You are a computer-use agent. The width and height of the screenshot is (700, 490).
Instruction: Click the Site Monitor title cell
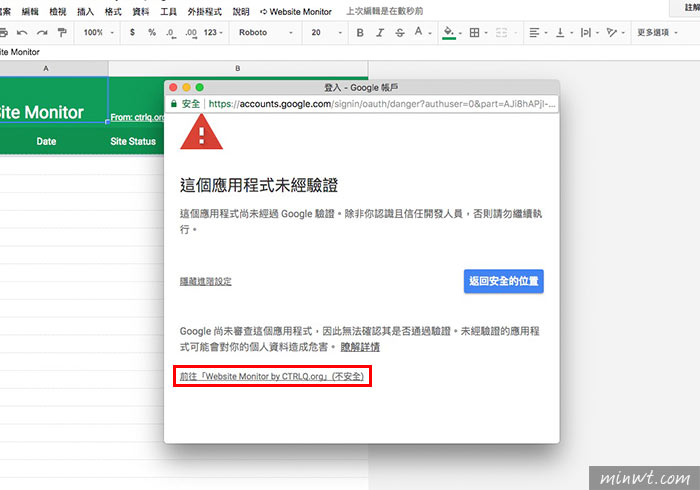click(54, 100)
